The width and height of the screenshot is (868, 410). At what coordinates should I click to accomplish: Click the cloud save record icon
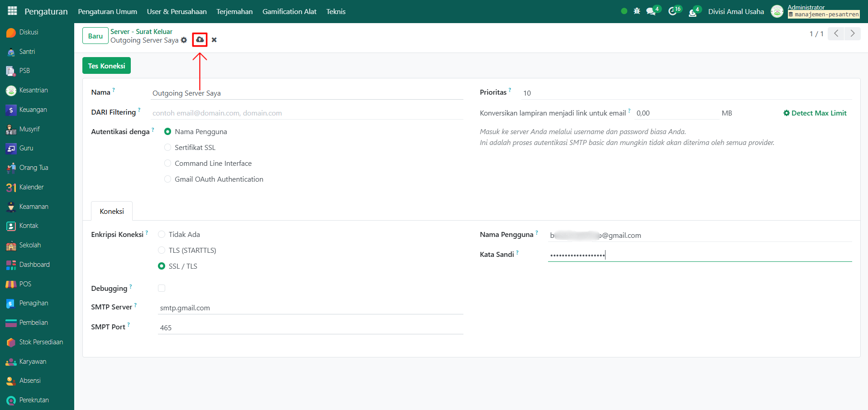point(200,40)
